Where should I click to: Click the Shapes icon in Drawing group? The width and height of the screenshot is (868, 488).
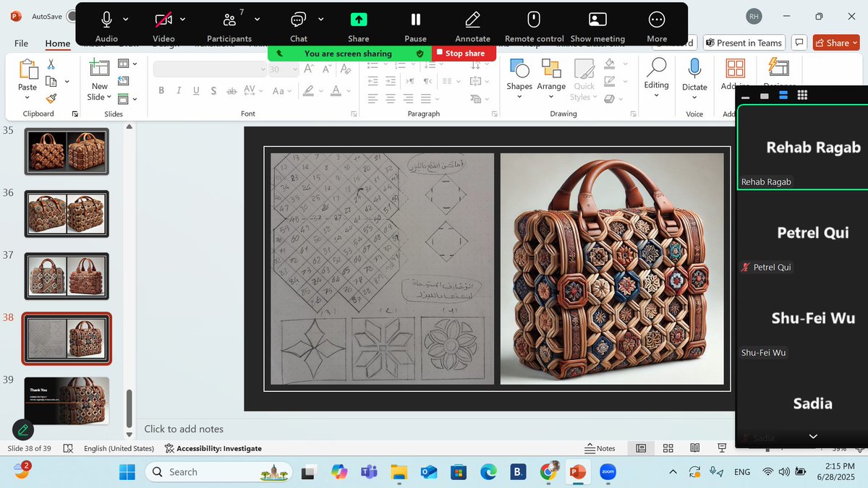(519, 69)
